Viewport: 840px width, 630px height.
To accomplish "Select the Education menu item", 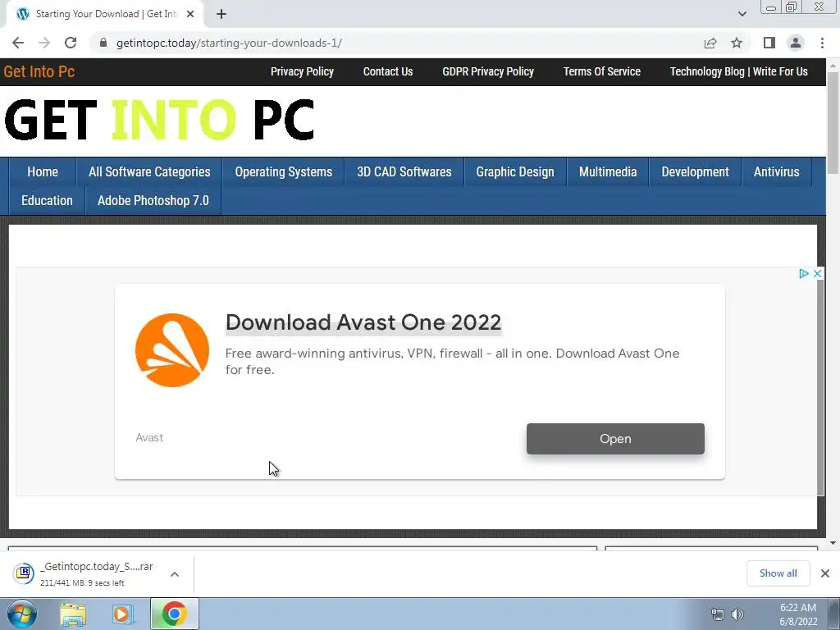I will pyautogui.click(x=47, y=201).
